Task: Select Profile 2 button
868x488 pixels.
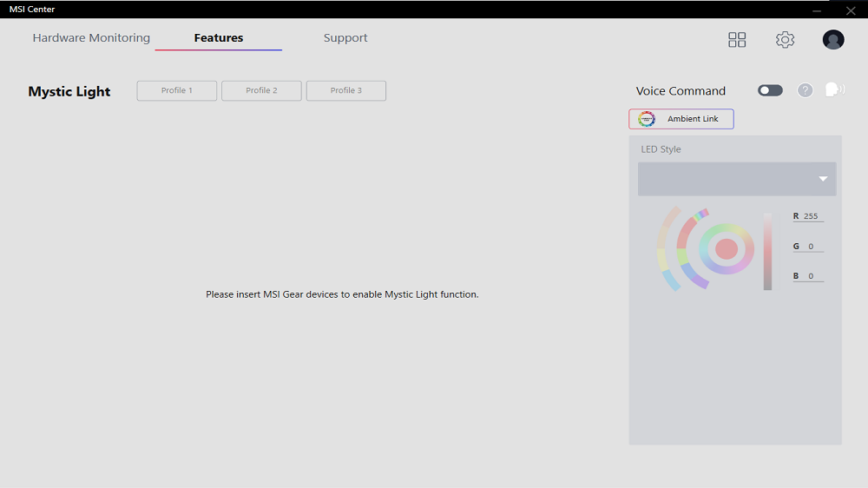Action: [x=261, y=90]
